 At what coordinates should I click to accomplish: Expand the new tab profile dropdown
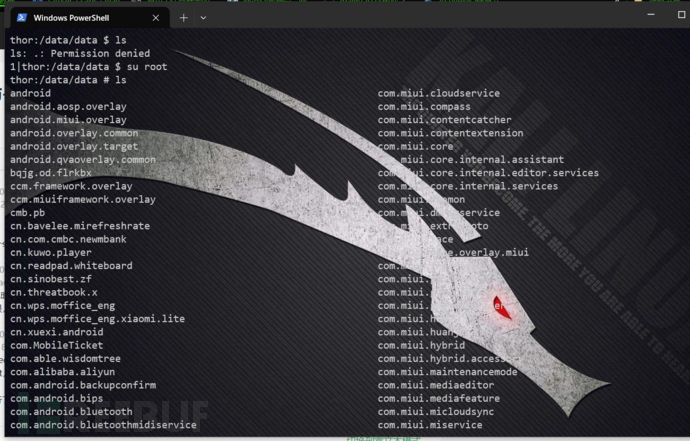tap(203, 18)
